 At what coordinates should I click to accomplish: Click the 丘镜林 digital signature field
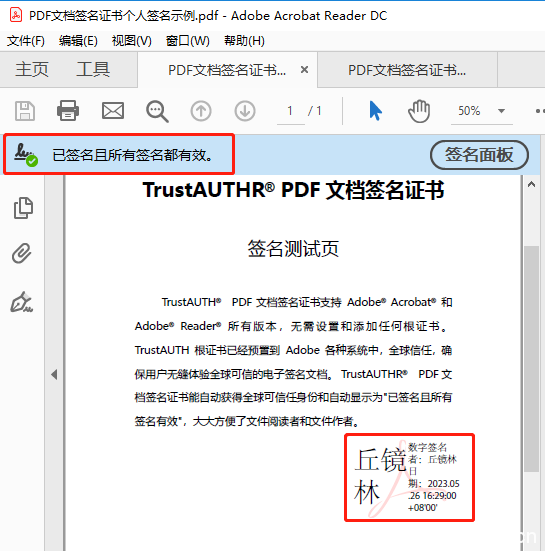[409, 477]
